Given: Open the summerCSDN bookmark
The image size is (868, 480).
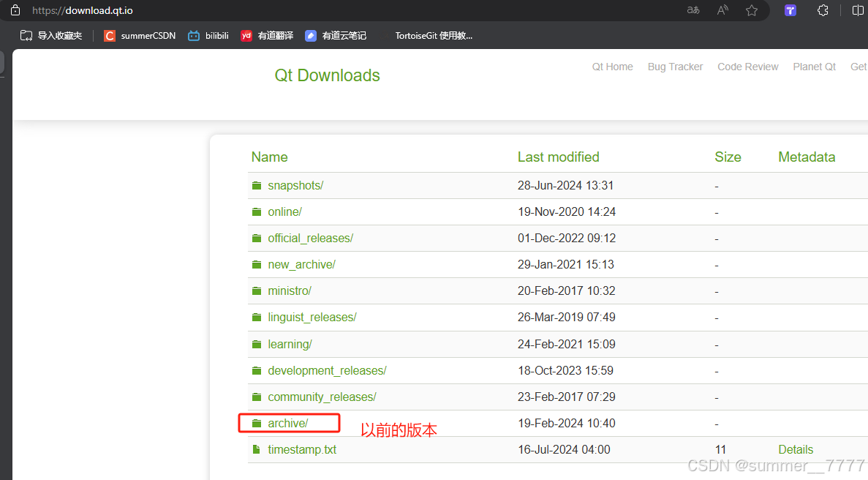Looking at the screenshot, I should click(x=140, y=35).
